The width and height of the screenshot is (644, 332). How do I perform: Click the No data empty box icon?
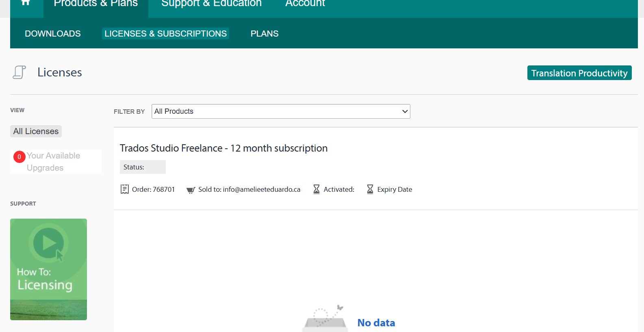click(325, 318)
